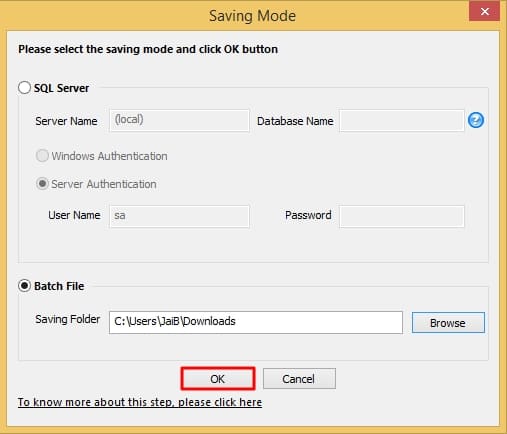This screenshot has width=507, height=434.
Task: Click the blue help icon beside Database Name
Action: tap(476, 120)
